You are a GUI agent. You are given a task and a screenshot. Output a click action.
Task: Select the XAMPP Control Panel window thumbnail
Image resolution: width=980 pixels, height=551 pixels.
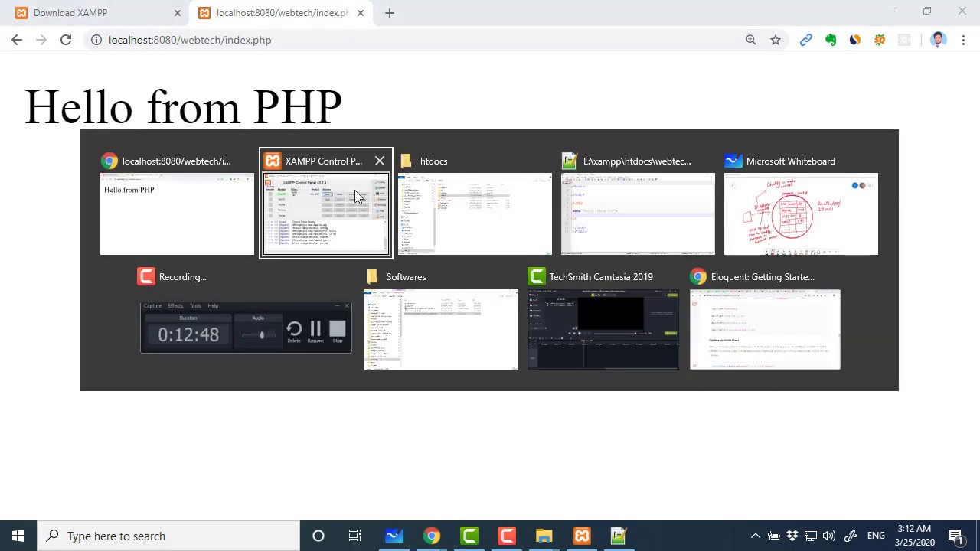326,214
